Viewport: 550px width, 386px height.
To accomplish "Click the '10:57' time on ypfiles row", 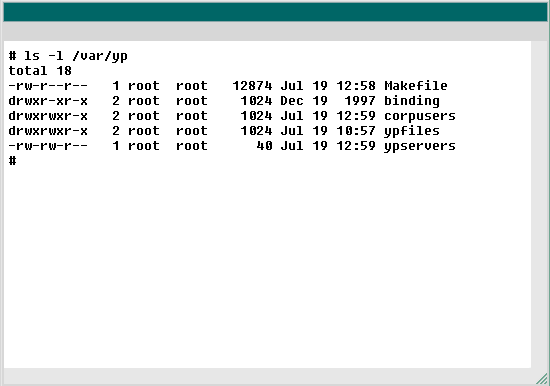I will point(356,131).
